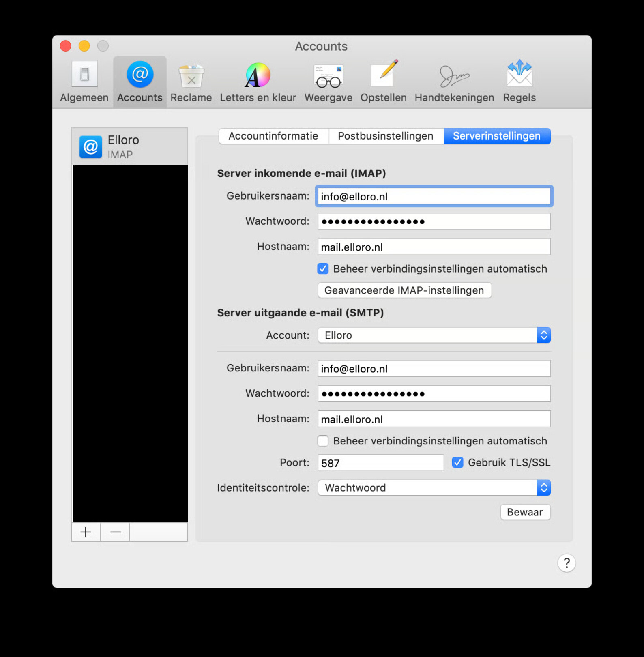Screen dimensions: 644x657
Task: Switch to the Accountinformatie tab
Action: tap(274, 136)
